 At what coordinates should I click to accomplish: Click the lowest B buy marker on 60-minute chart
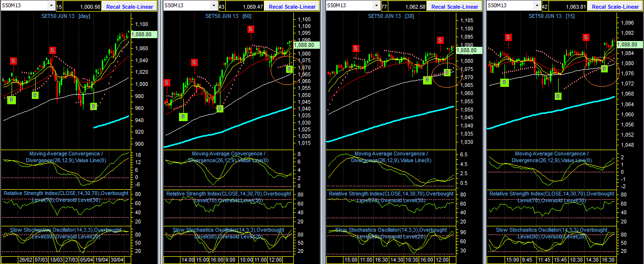click(183, 116)
